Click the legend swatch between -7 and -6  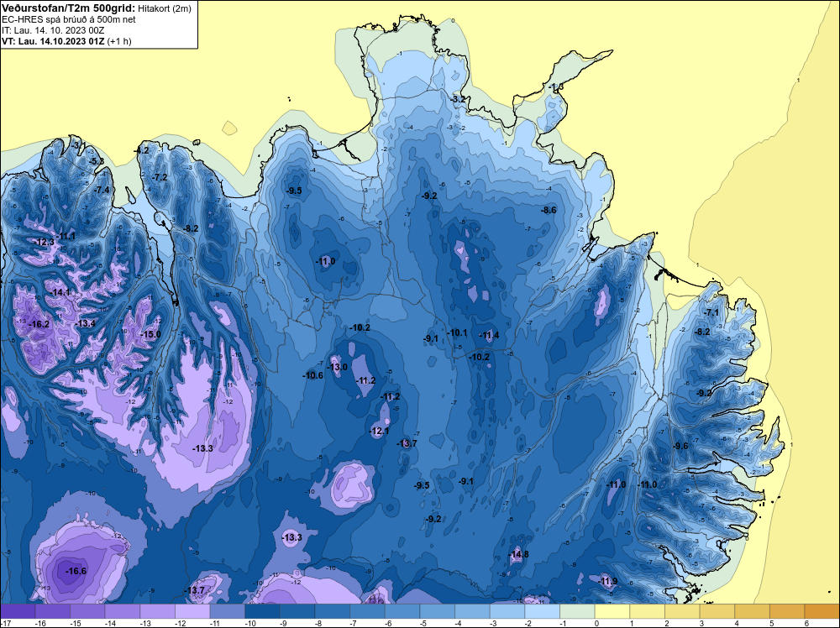(368, 611)
